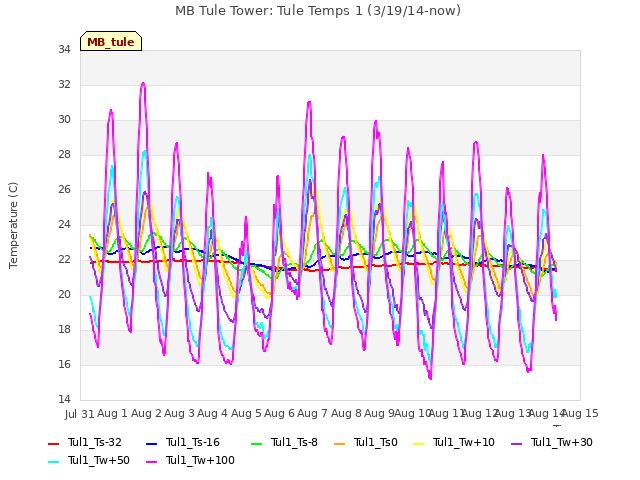Click the Jul 31 x-axis tick label
This screenshot has height=480, width=640.
tap(80, 414)
